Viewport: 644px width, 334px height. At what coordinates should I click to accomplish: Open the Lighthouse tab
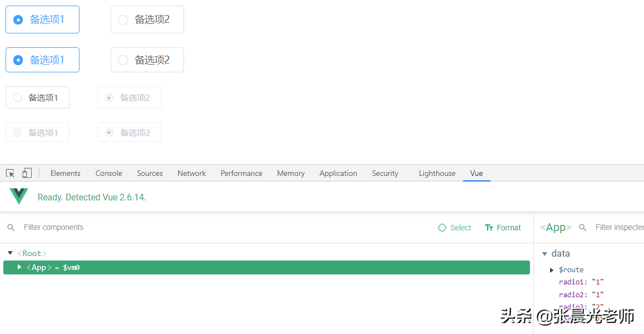pyautogui.click(x=437, y=173)
